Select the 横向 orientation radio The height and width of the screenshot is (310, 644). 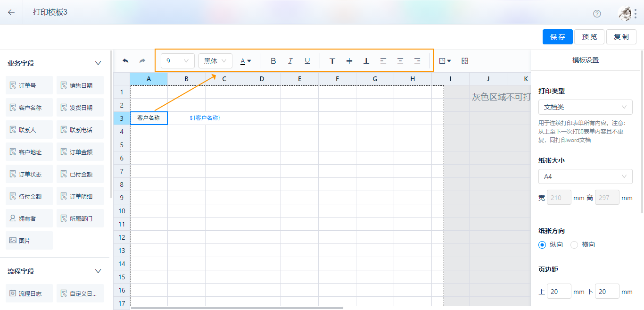(574, 244)
